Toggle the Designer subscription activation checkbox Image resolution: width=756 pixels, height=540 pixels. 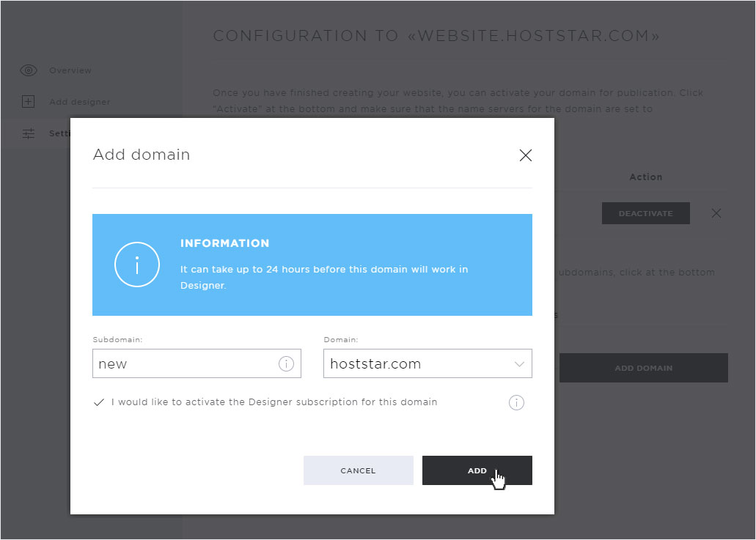pos(99,402)
